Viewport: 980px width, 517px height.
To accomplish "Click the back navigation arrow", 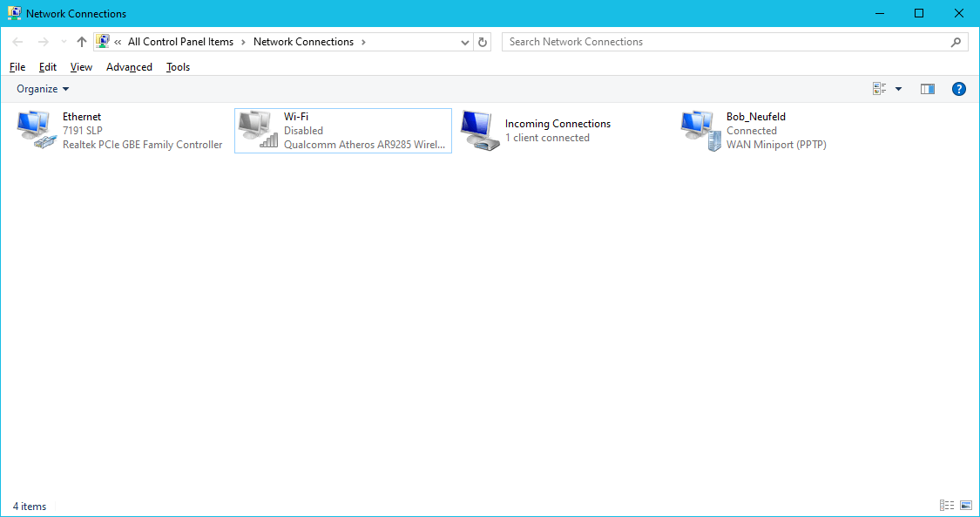I will coord(17,41).
